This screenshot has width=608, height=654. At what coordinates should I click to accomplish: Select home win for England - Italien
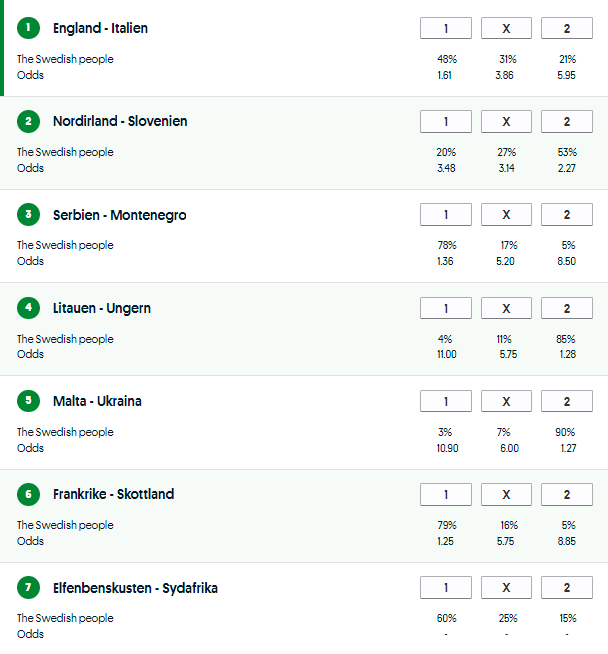pos(445,28)
